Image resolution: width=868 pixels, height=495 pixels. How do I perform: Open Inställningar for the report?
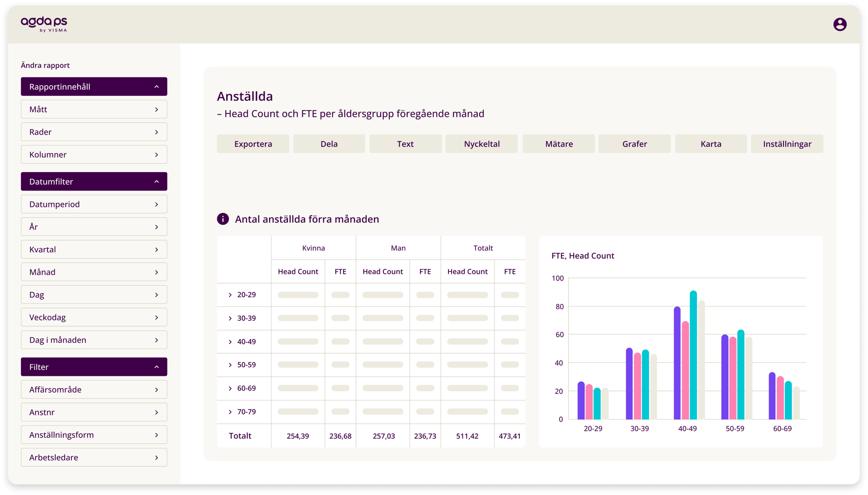coord(787,143)
